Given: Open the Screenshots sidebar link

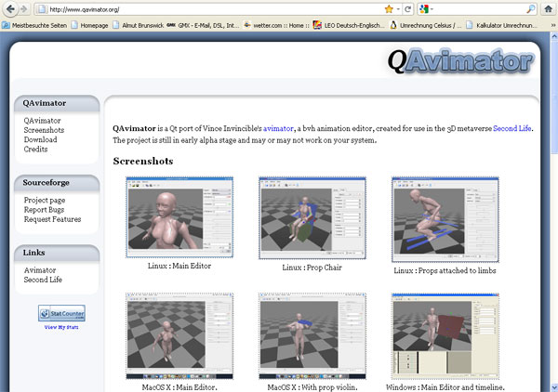Looking at the screenshot, I should [x=46, y=131].
